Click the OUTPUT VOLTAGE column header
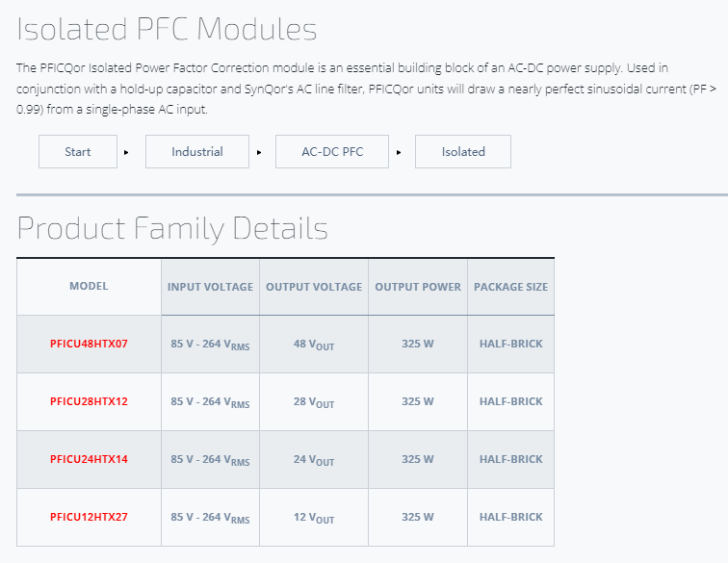The height and width of the screenshot is (563, 728). click(x=314, y=287)
